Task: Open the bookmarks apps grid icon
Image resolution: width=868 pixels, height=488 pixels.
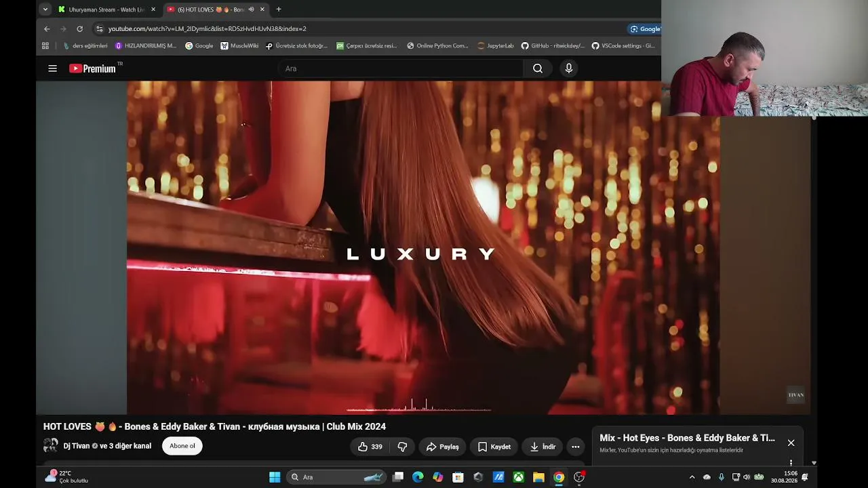Action: 45,46
